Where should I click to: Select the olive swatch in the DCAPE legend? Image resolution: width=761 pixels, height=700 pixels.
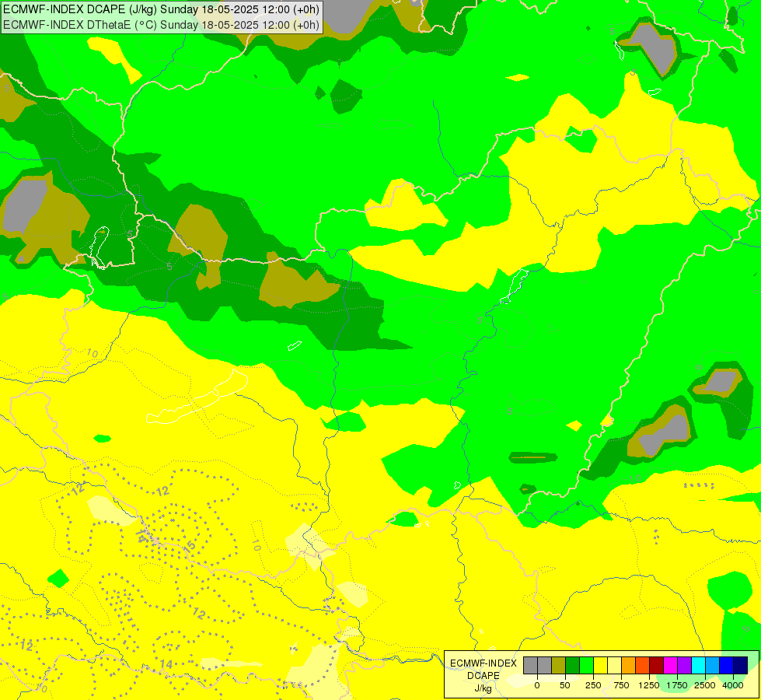[559, 666]
